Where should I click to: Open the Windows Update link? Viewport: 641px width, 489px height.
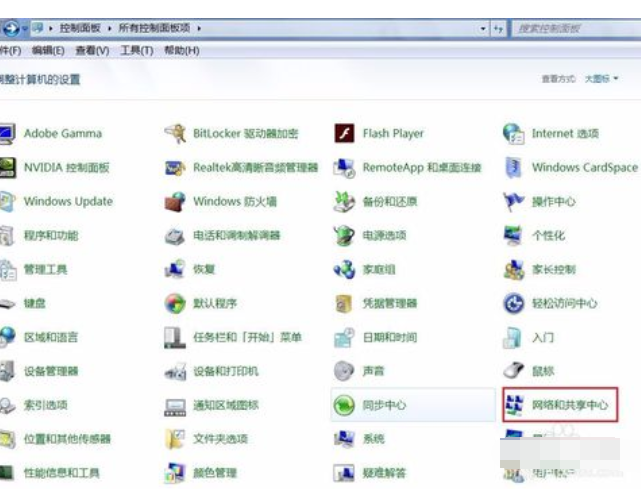point(68,201)
